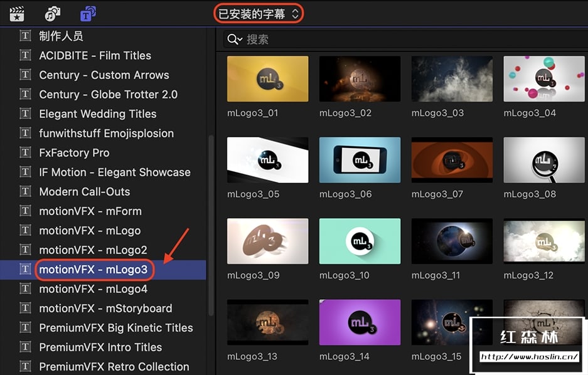Open the Photos and Audio sidebar icon
Screen dimensions: 588x375
tap(53, 14)
